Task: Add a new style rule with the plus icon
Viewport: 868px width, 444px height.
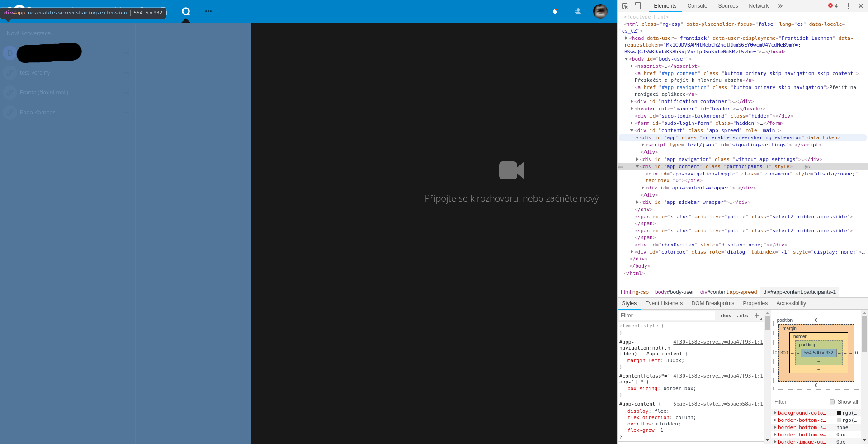Action: coord(757,316)
